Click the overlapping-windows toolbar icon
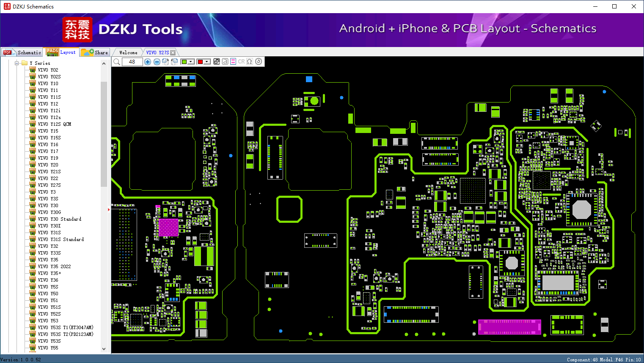 pyautogui.click(x=217, y=62)
